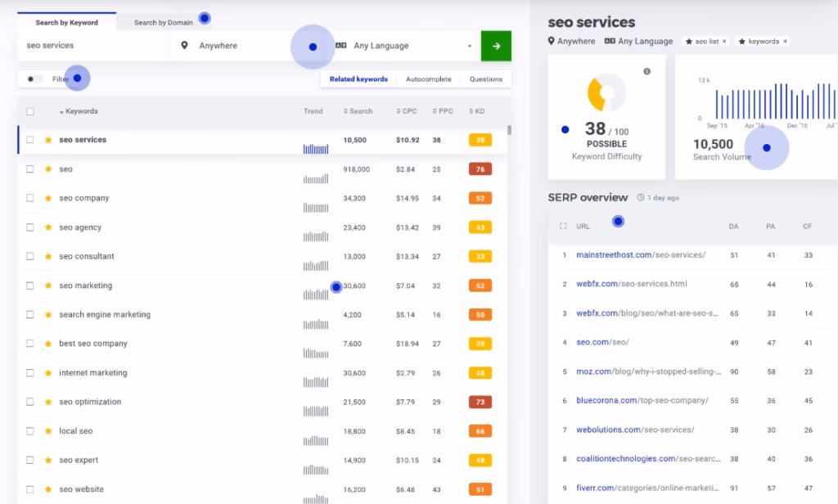The width and height of the screenshot is (838, 504).
Task: Remove the seo list tag
Action: pyautogui.click(x=724, y=42)
